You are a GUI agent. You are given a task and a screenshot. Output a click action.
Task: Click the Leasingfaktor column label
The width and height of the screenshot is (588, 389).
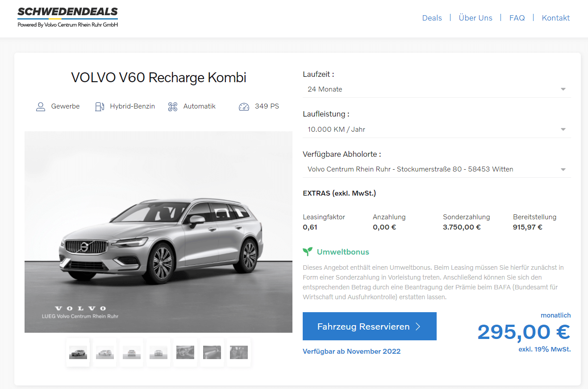point(324,217)
